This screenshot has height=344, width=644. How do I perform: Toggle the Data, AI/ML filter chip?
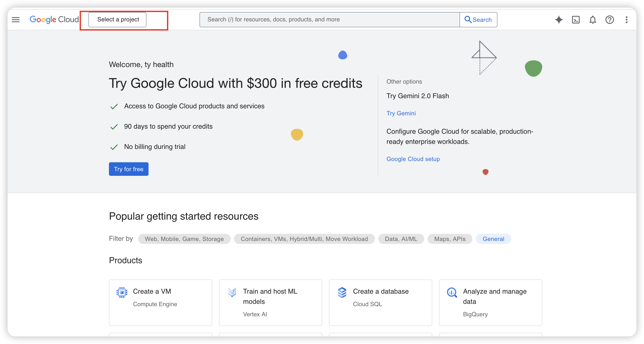[401, 239]
